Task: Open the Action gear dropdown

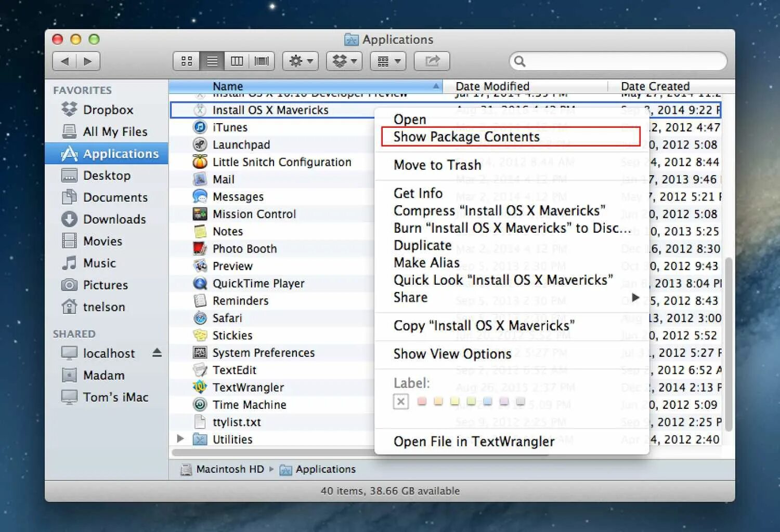Action: 301,61
